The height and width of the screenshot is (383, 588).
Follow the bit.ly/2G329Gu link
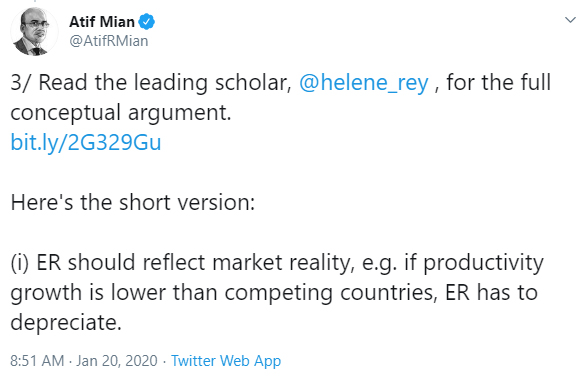(x=86, y=142)
